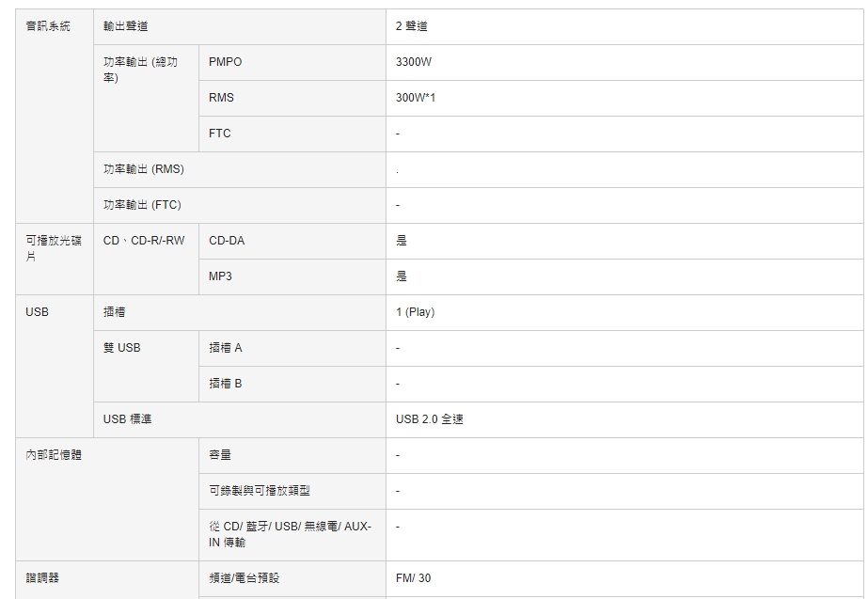Image resolution: width=868 pixels, height=599 pixels.
Task: Click the 插槽 A label
Action: [225, 348]
